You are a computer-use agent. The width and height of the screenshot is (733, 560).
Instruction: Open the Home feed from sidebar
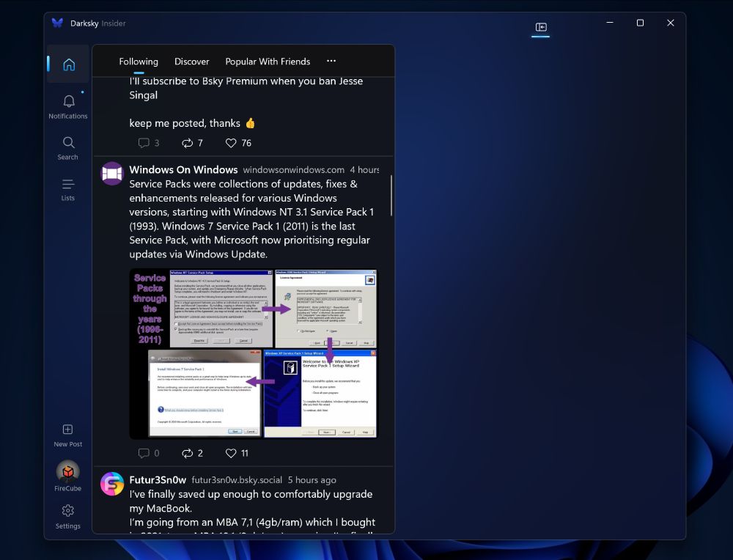point(68,64)
